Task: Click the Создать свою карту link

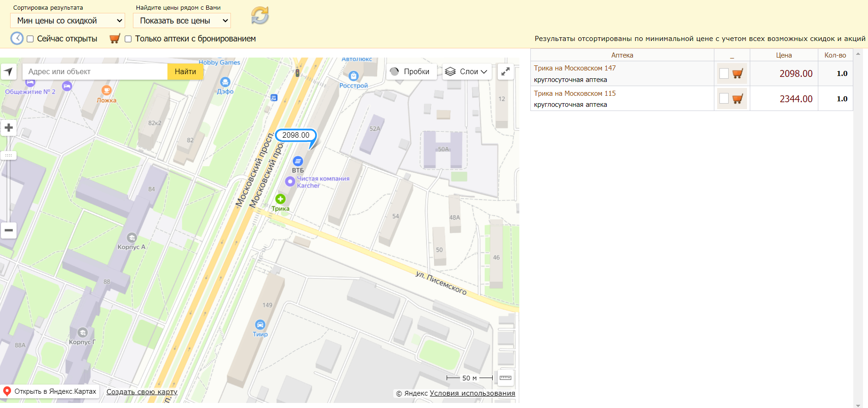Action: coord(142,392)
